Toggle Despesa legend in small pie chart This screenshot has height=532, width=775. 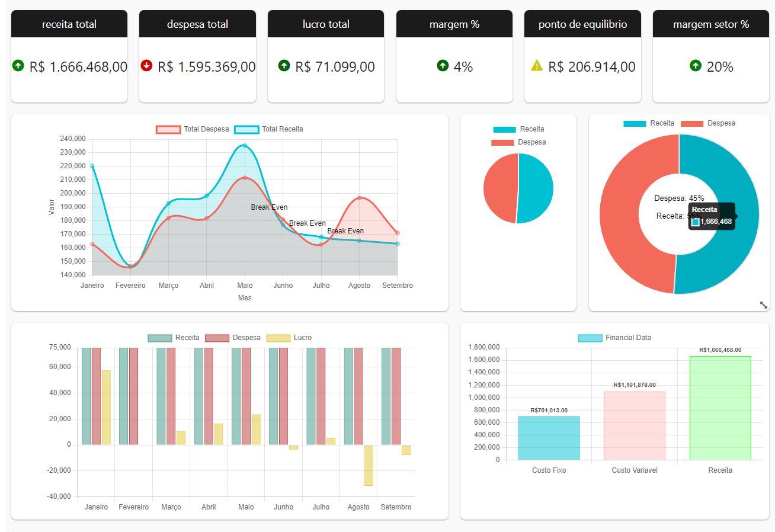point(518,142)
